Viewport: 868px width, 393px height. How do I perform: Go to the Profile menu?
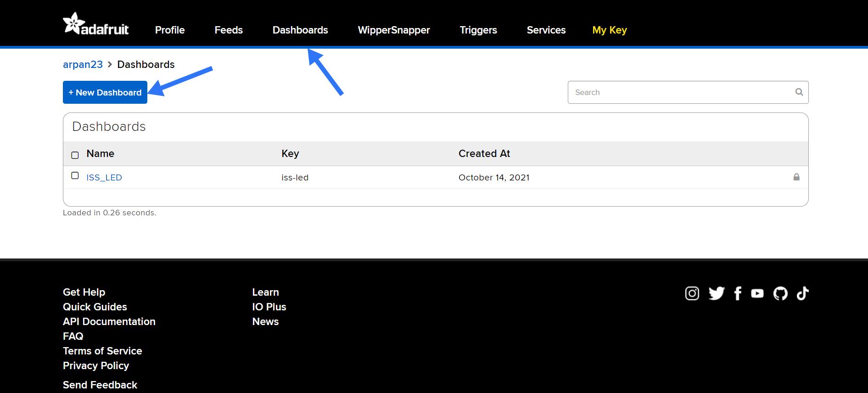(170, 30)
